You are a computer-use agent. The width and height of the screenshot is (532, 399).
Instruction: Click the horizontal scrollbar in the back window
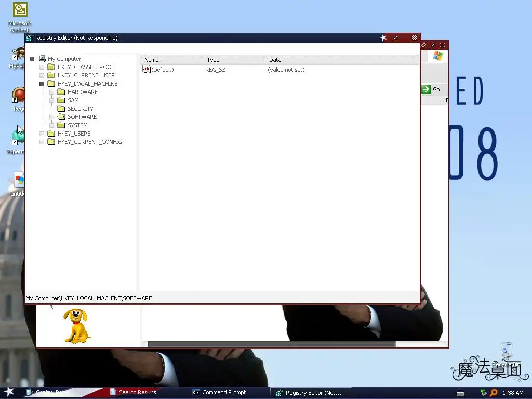tap(272, 344)
